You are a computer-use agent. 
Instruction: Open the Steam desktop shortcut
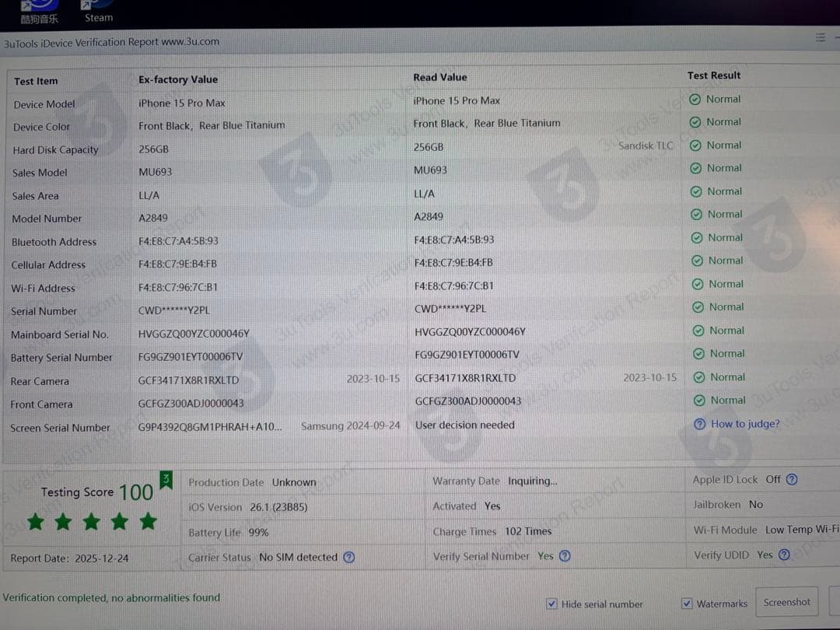pyautogui.click(x=98, y=11)
